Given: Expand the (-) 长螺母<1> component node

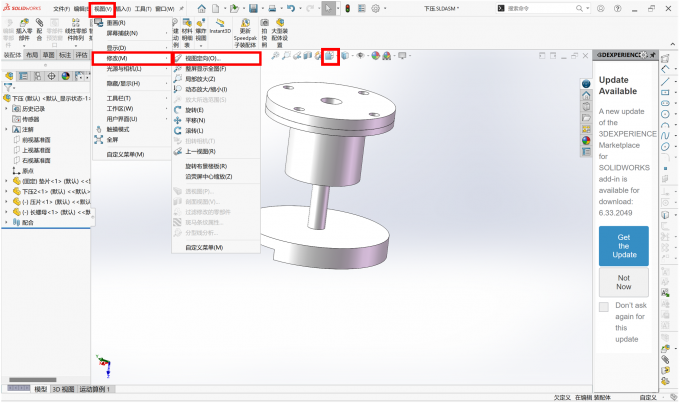Looking at the screenshot, I should (x=7, y=212).
